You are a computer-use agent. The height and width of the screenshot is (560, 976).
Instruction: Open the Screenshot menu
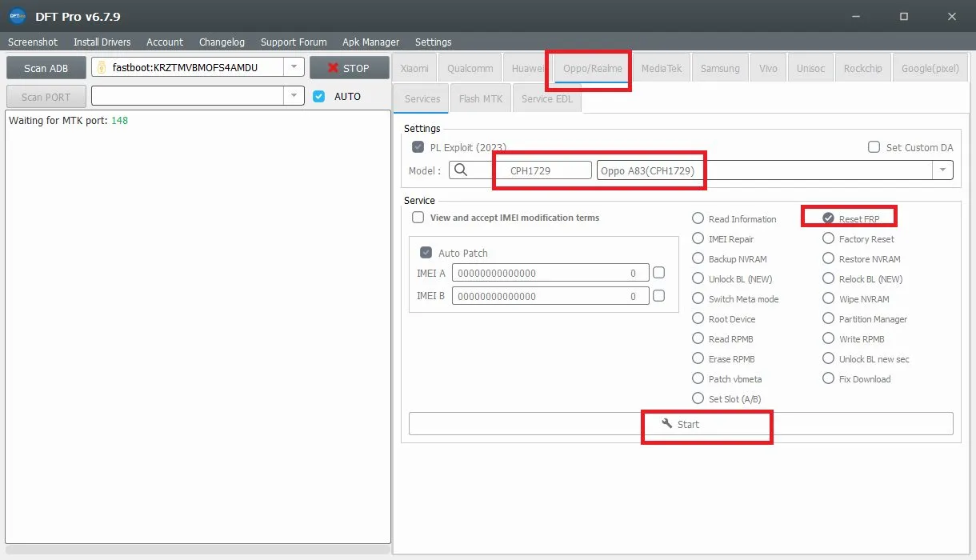click(33, 42)
